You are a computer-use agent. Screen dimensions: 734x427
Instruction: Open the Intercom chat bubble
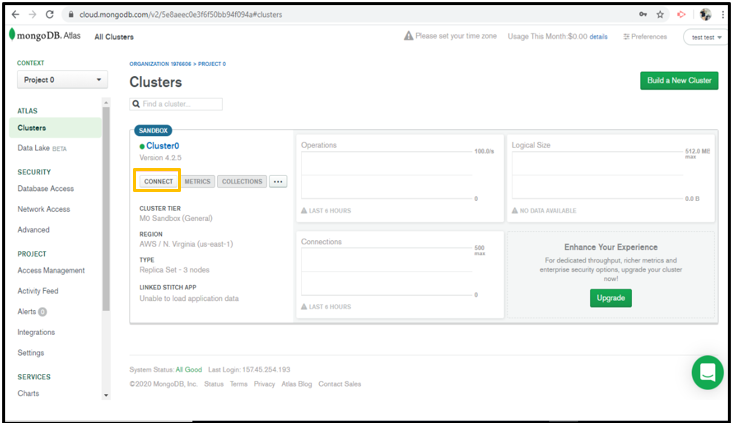pos(707,373)
